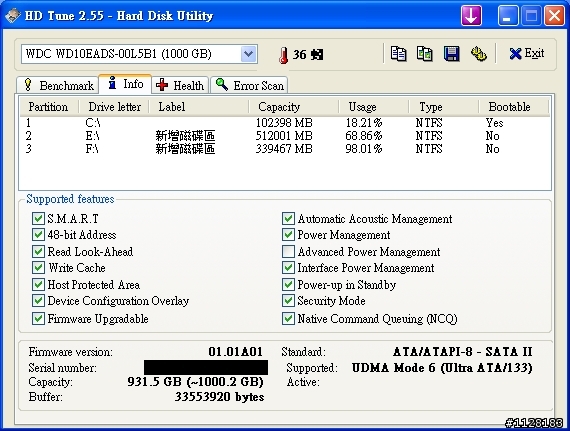The height and width of the screenshot is (431, 570).
Task: Click the 33553920 bytes buffer value
Action: 220,396
